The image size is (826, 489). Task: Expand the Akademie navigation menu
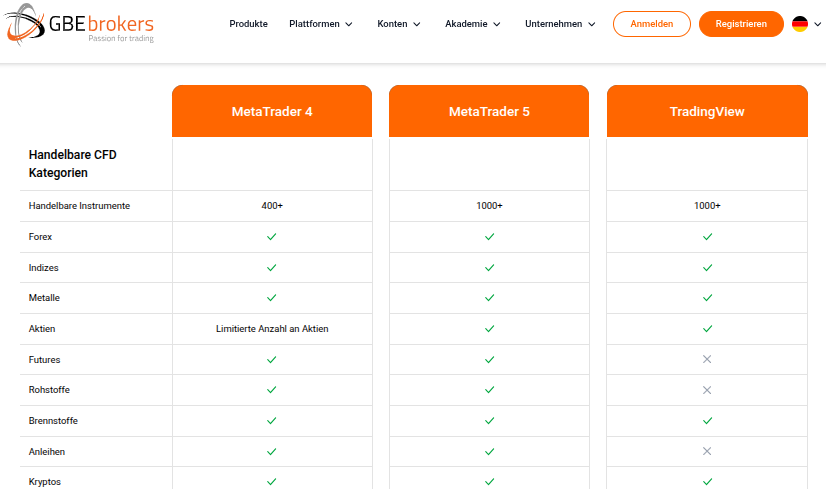473,24
